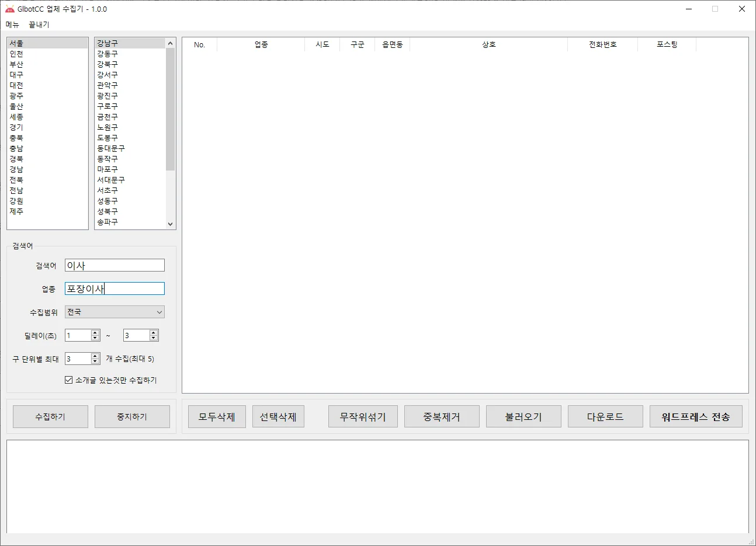
Task: Select 서초구 in the district list
Action: tap(130, 190)
